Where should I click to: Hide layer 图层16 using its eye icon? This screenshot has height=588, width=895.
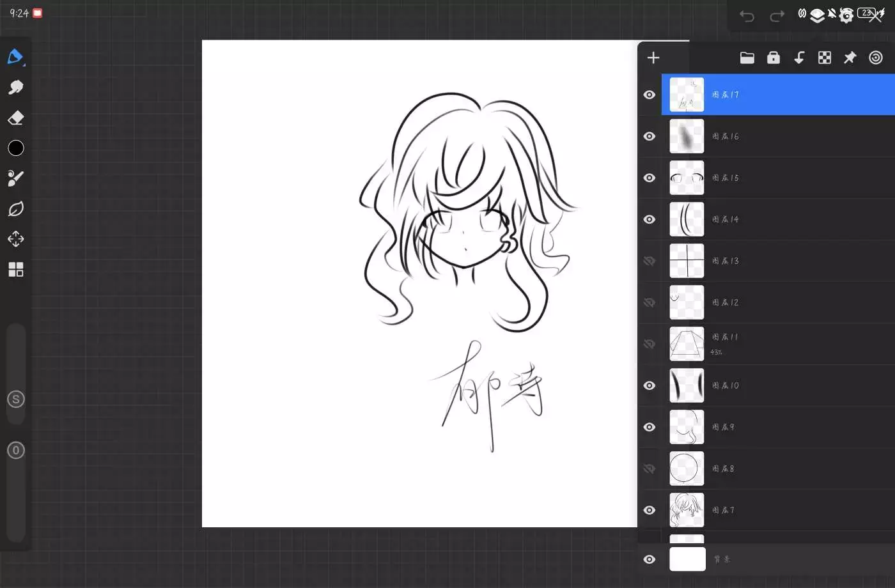[x=650, y=136]
